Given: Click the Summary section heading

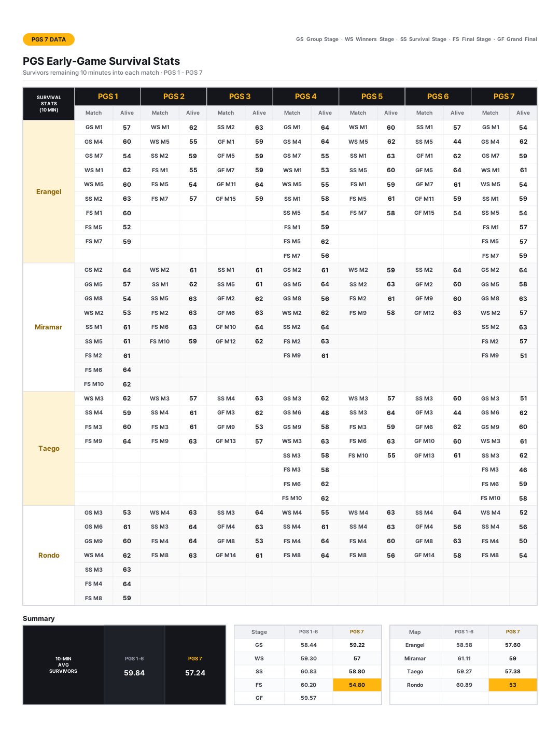Looking at the screenshot, I should pos(39,618).
